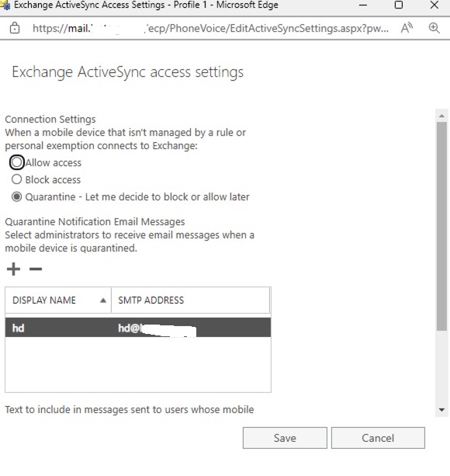Click the DISPLAY NAME column header
The width and height of the screenshot is (450, 476).
point(58,301)
